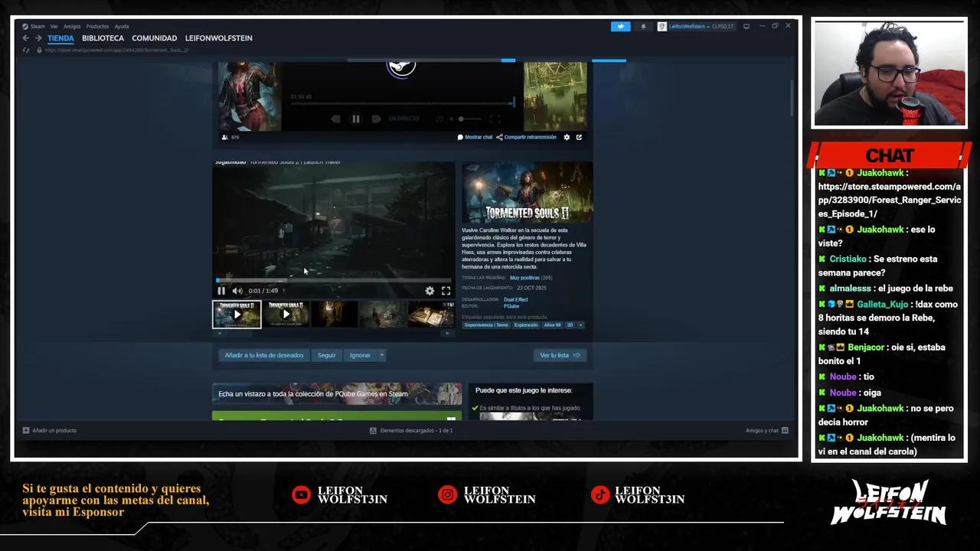The width and height of the screenshot is (980, 551).
Task: Go forward with the Steam forward arrow
Action: (x=38, y=38)
